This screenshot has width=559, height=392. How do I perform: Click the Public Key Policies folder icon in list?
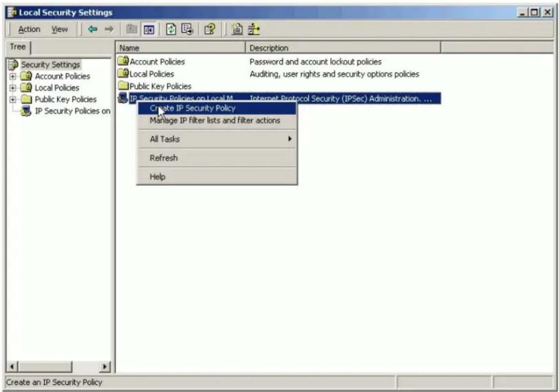coord(124,85)
